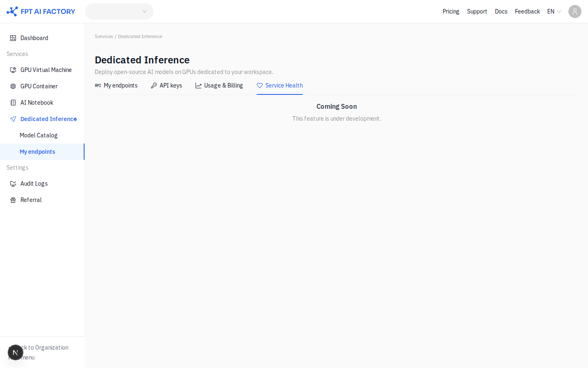Click 'This feature is under development.' text
The width and height of the screenshot is (588, 368).
click(x=336, y=119)
